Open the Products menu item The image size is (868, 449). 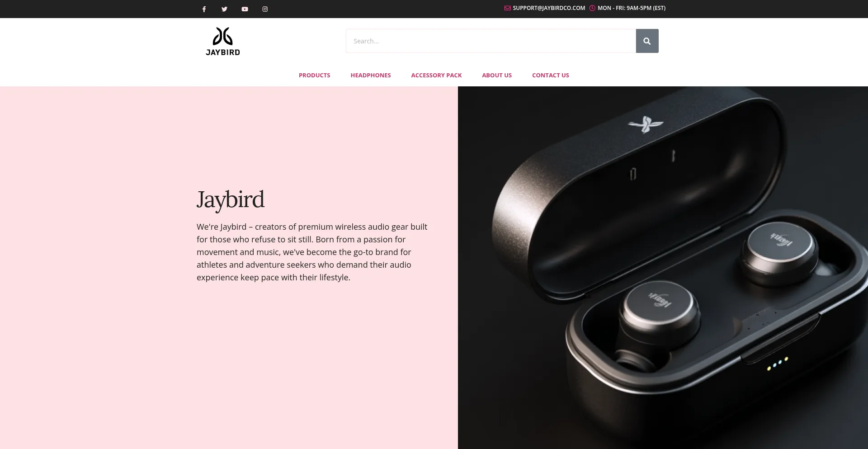point(314,76)
